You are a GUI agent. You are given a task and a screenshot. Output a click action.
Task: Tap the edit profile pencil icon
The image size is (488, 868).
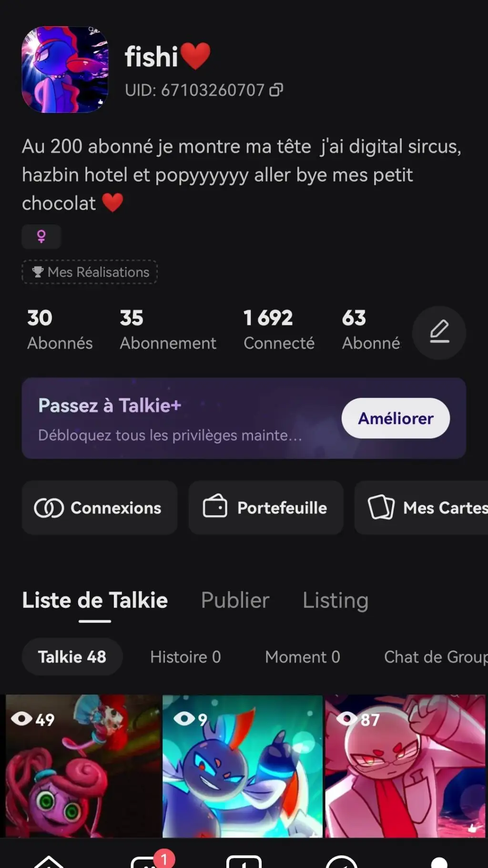439,332
